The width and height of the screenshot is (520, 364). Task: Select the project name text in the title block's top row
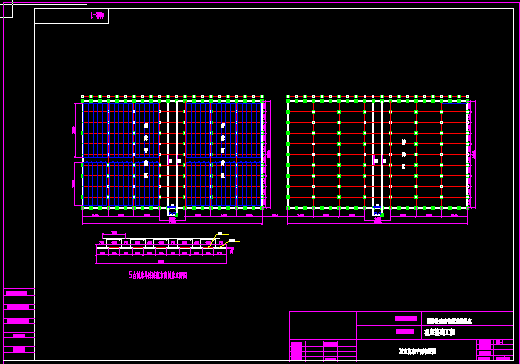[450, 321]
